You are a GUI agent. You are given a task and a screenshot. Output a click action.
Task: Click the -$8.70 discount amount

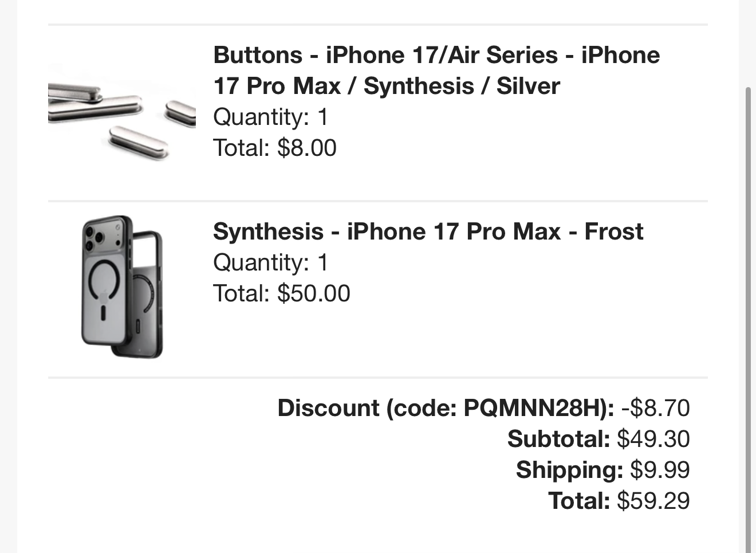[x=655, y=409]
